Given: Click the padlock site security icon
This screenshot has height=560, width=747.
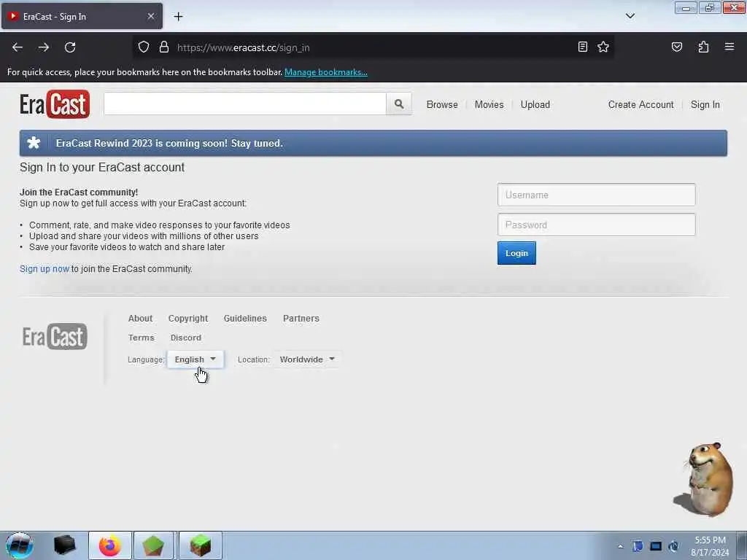Looking at the screenshot, I should click(164, 47).
